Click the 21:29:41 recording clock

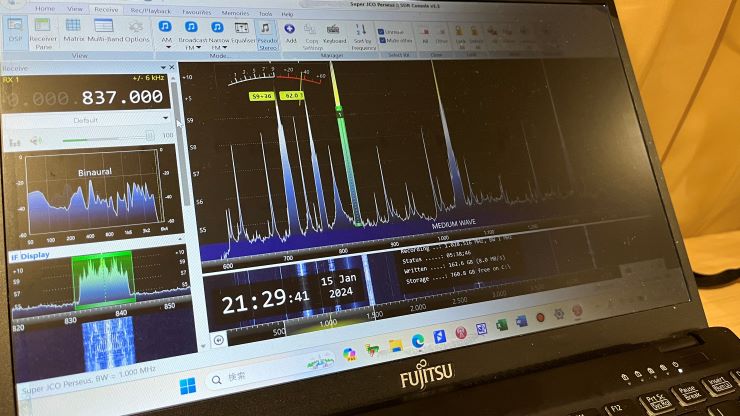click(265, 300)
